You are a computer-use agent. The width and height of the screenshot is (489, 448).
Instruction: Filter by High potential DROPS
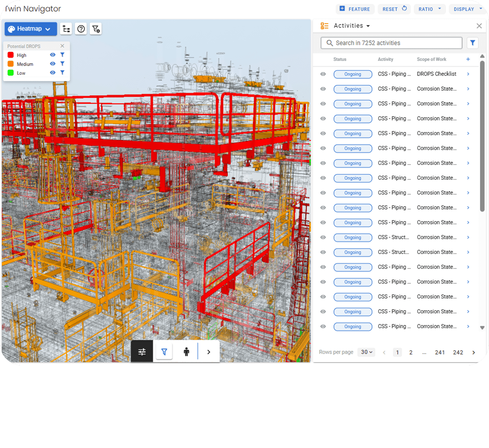(62, 55)
